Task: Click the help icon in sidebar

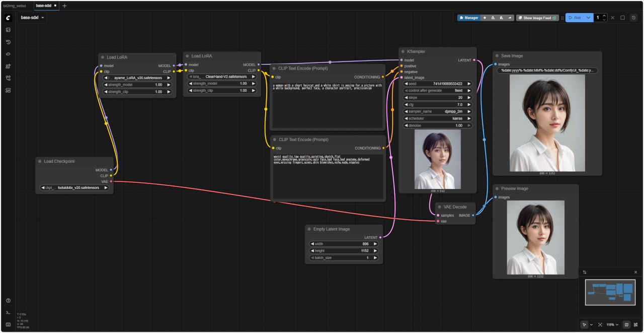Action: tap(8, 301)
